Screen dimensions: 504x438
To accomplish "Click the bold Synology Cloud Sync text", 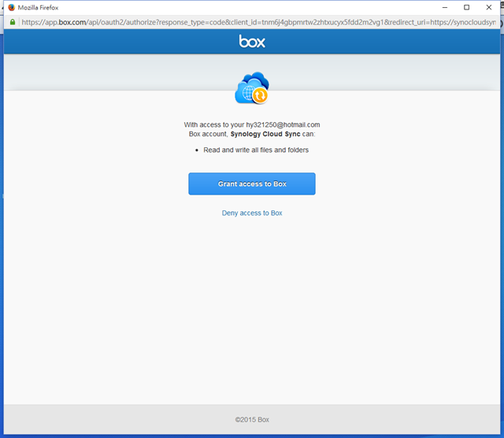I will point(265,134).
